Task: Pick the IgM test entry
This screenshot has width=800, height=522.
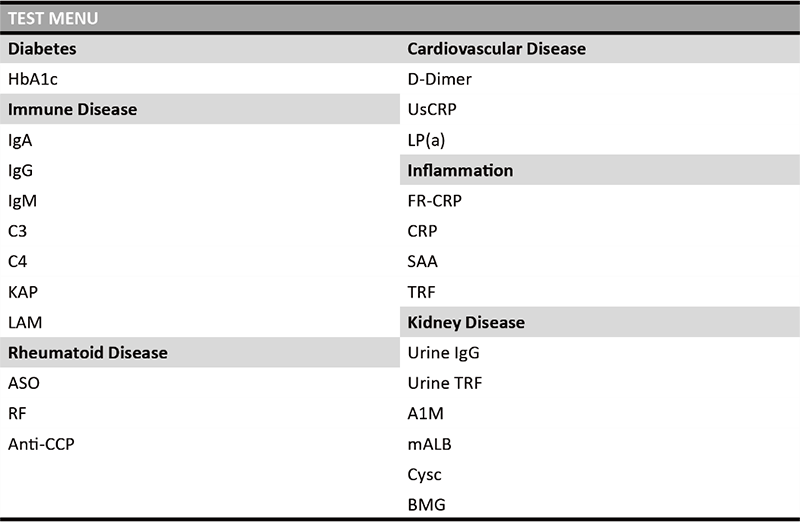Action: click(x=22, y=201)
